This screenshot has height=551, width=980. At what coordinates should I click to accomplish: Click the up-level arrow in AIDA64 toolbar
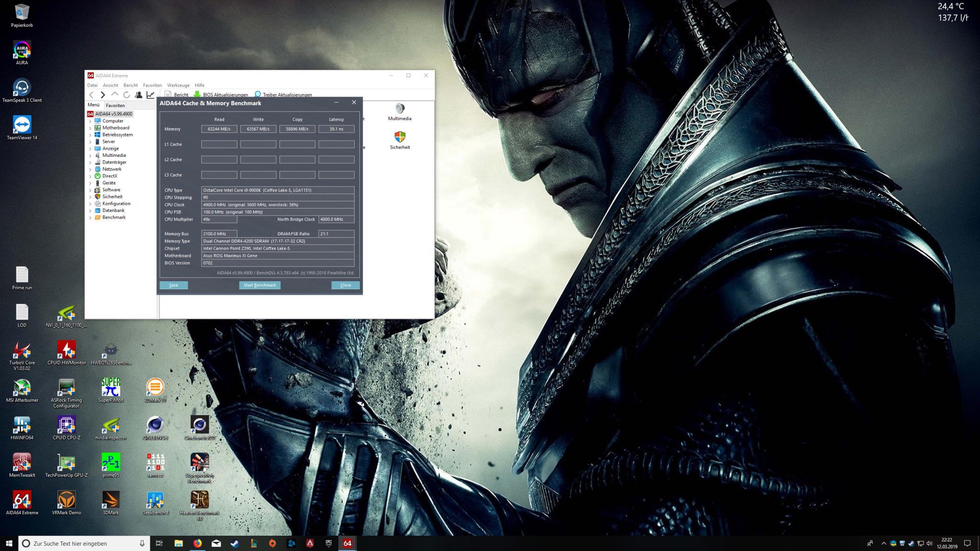[114, 95]
